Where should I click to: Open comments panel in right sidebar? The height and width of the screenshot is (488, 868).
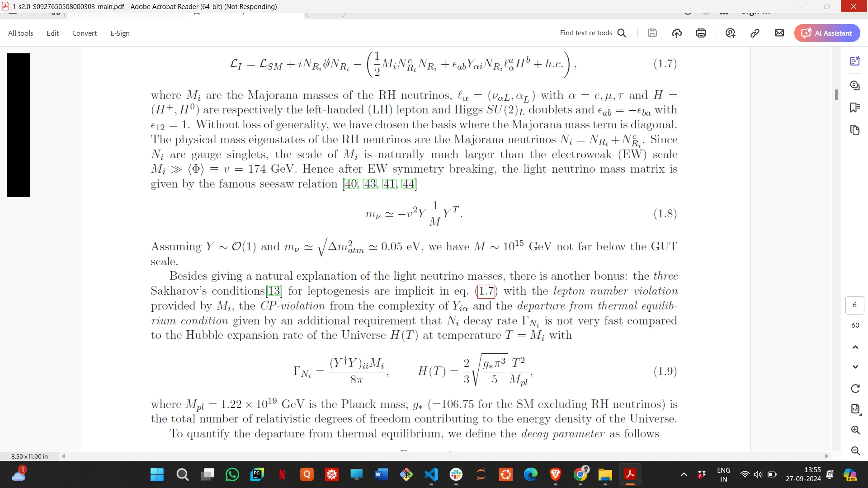point(854,85)
